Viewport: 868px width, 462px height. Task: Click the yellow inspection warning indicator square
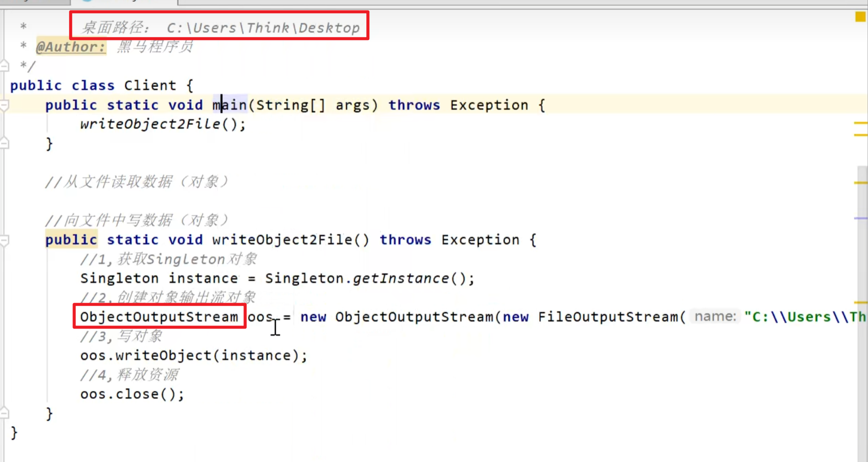coord(860,17)
